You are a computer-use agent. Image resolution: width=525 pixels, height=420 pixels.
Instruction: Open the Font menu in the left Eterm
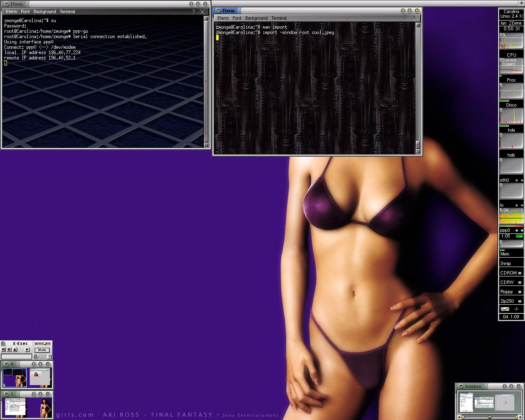(25, 11)
